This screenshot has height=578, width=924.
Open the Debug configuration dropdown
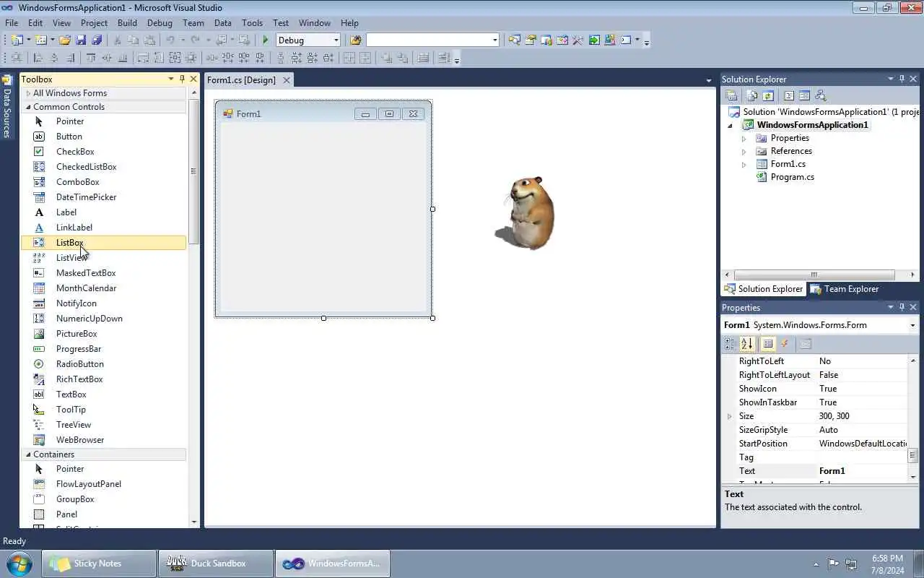click(x=336, y=40)
